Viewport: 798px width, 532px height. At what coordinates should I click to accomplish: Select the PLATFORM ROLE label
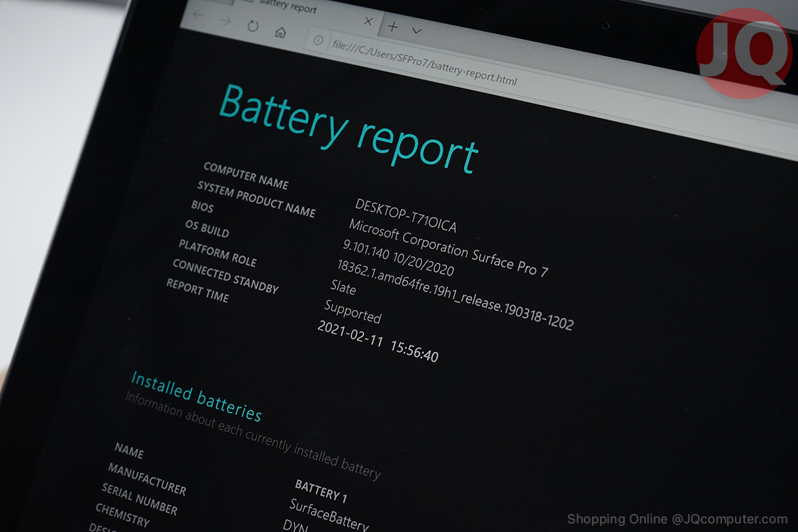(x=217, y=253)
